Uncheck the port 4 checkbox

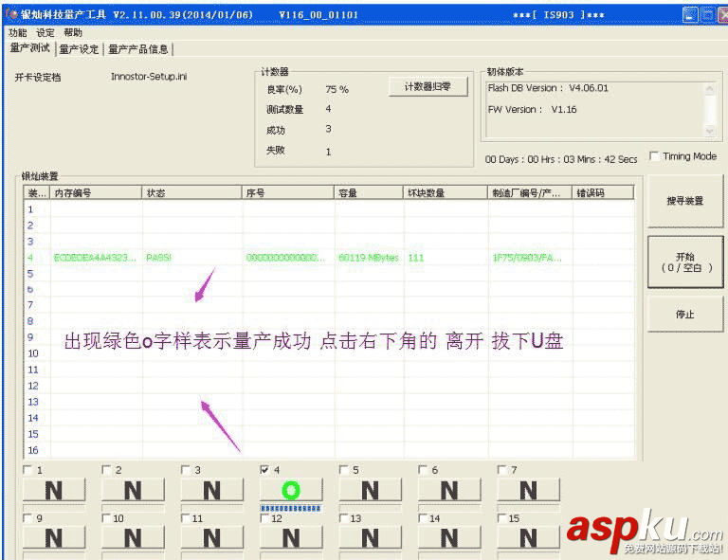click(x=264, y=470)
